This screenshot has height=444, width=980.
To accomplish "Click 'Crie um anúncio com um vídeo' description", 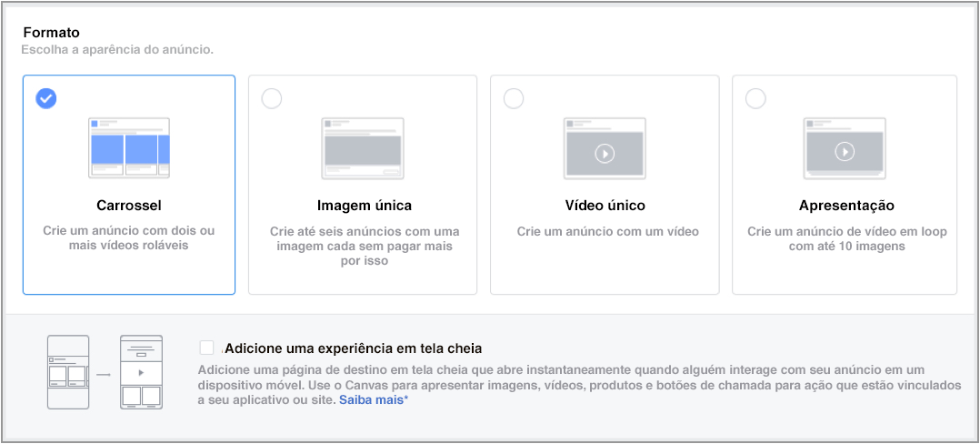I will (607, 231).
